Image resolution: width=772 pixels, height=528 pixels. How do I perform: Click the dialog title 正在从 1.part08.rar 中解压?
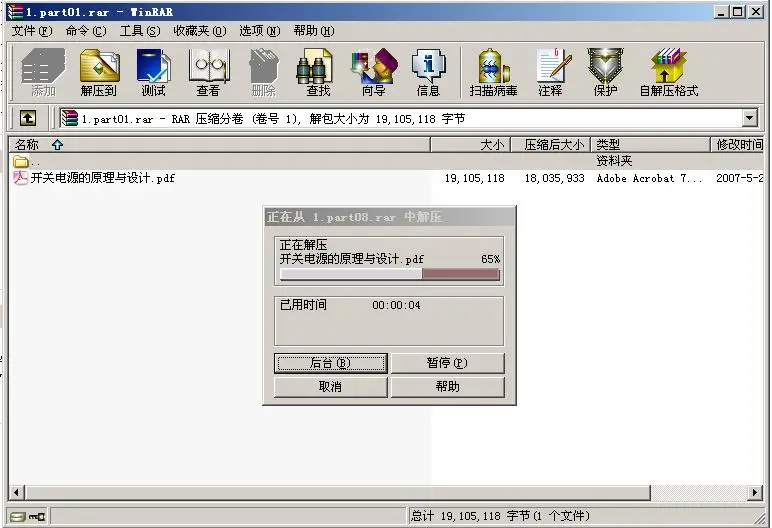354,217
